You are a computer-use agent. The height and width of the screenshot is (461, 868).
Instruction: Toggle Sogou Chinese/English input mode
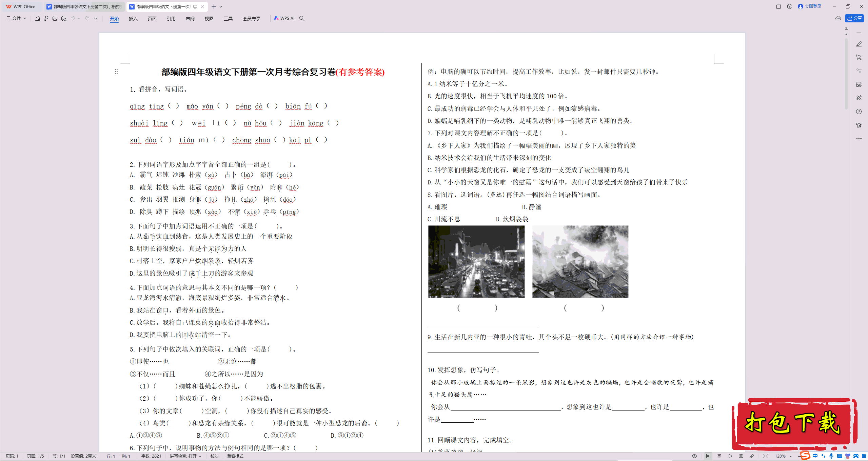click(815, 456)
